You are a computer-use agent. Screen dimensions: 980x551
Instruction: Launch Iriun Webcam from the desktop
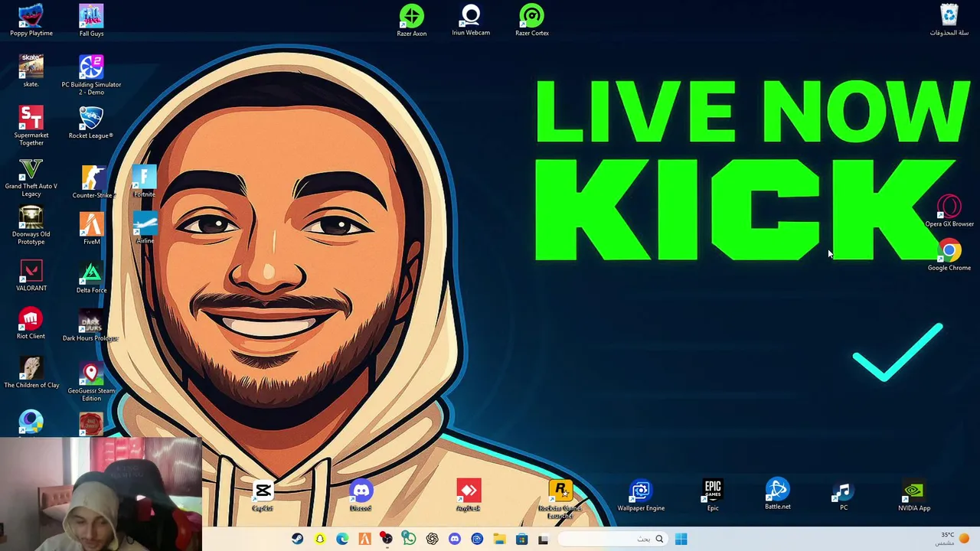[x=471, y=20]
